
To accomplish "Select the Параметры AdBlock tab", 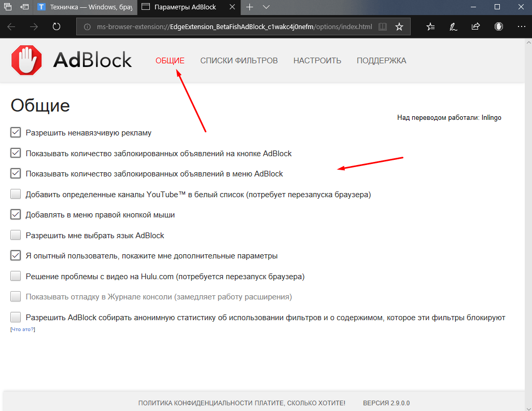I will pyautogui.click(x=185, y=7).
